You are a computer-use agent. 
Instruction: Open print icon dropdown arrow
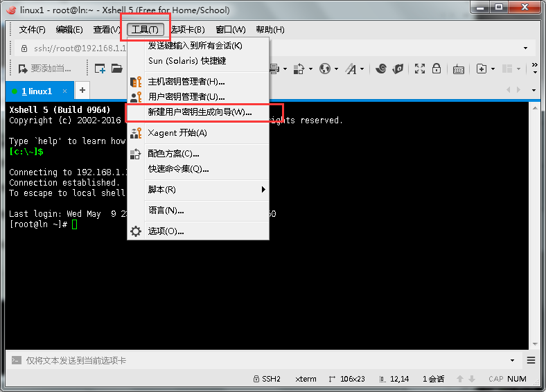coord(285,69)
